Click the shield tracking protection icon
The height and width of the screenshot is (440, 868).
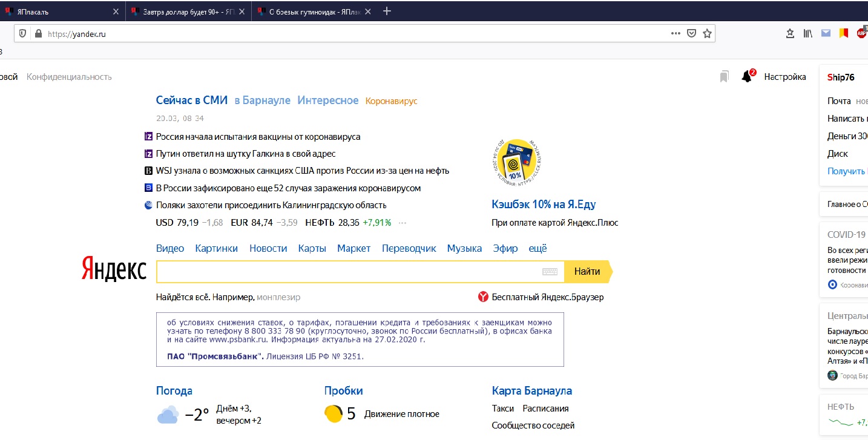point(22,34)
